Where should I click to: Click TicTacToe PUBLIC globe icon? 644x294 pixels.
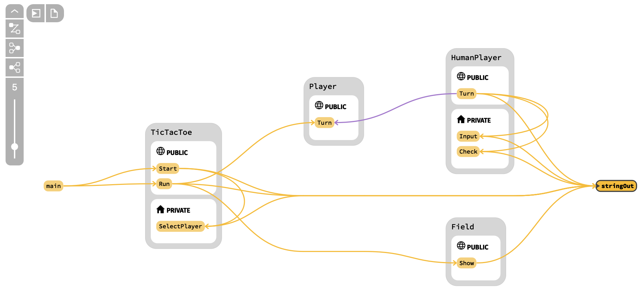[161, 151]
